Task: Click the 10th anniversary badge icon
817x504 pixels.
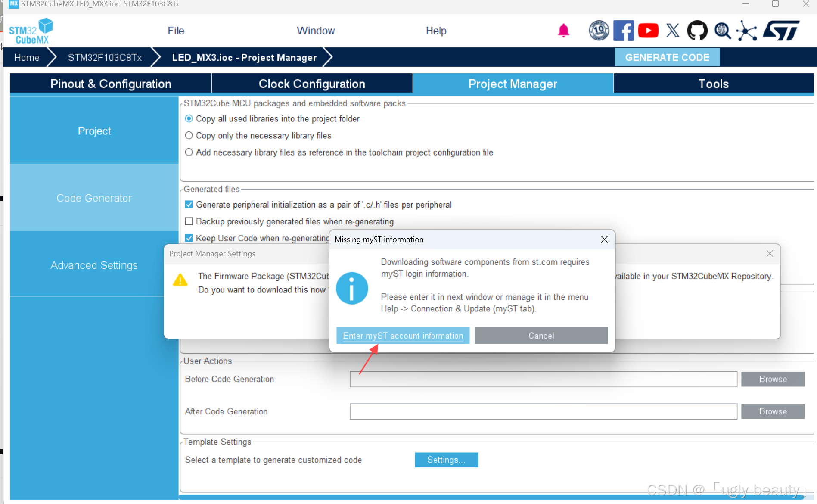Action: point(599,31)
